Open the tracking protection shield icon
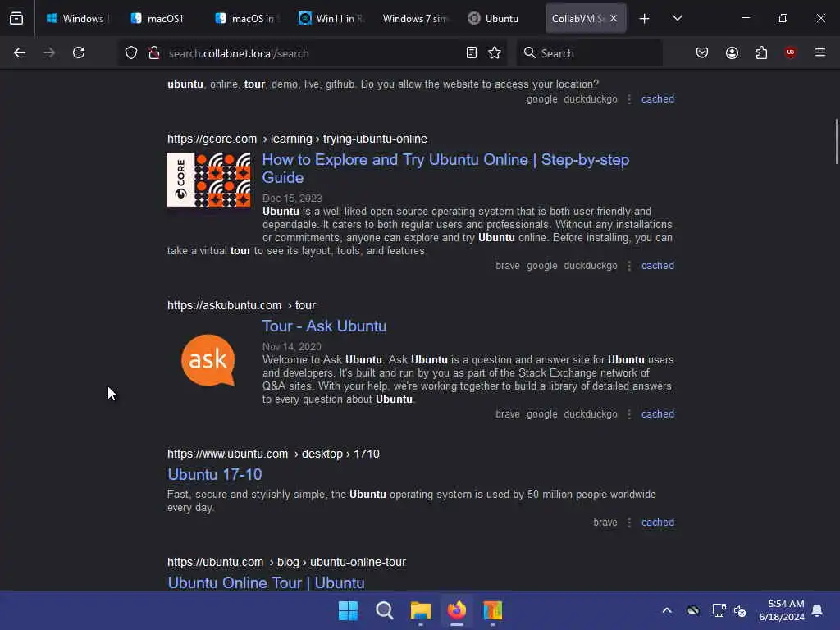Screen dimensions: 840x630 [131, 52]
